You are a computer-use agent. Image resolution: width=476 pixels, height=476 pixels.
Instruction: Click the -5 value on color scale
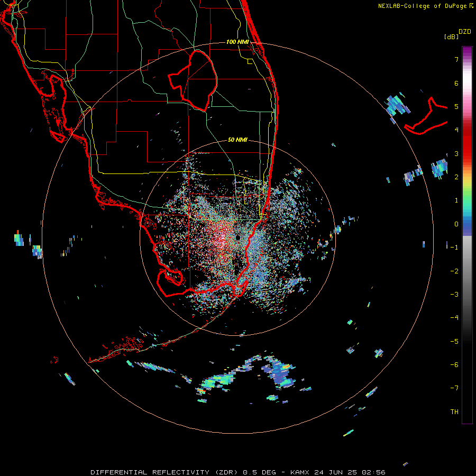tap(454, 342)
